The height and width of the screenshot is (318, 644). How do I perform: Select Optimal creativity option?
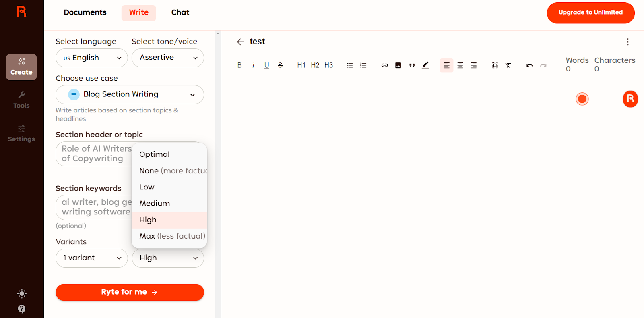point(169,154)
